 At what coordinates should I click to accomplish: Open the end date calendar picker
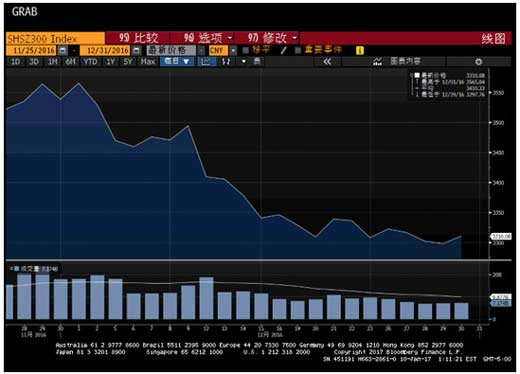(x=136, y=50)
